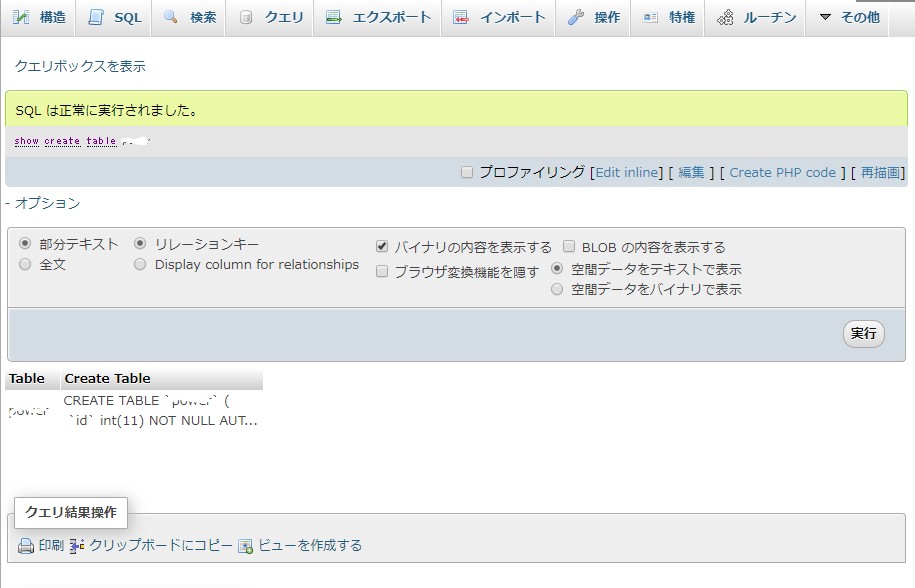
Task: Select the 部分テキスト radio button
Action: (x=25, y=243)
